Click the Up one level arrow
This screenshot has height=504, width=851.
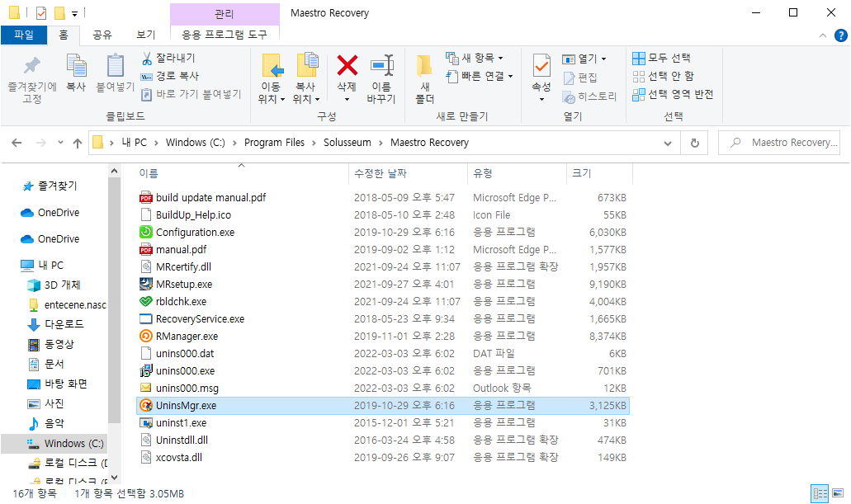click(x=78, y=143)
